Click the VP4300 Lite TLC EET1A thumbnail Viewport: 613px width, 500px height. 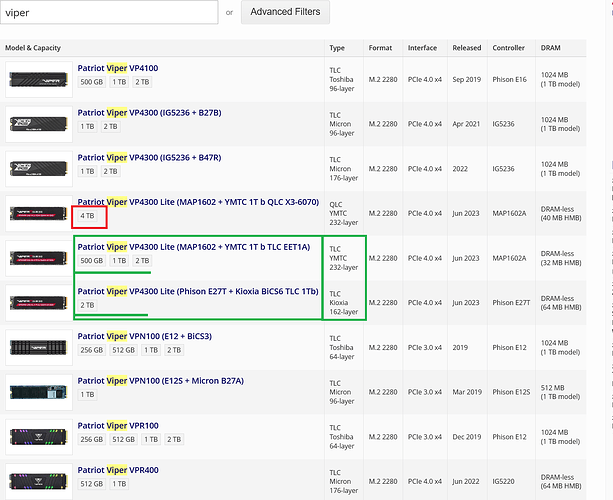39,258
